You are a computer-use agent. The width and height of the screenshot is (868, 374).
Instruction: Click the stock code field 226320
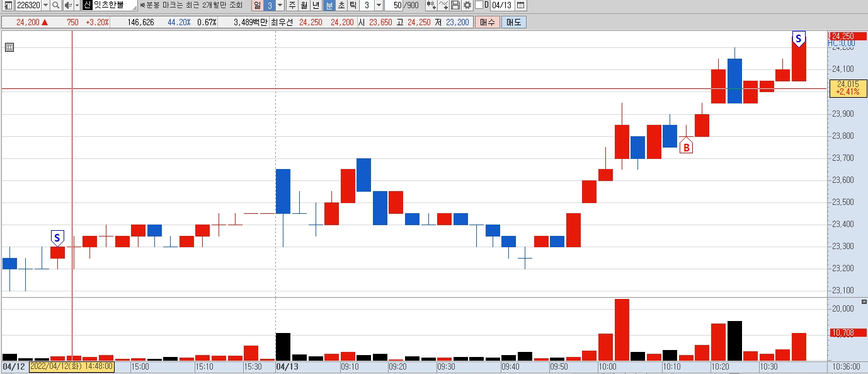(x=28, y=5)
